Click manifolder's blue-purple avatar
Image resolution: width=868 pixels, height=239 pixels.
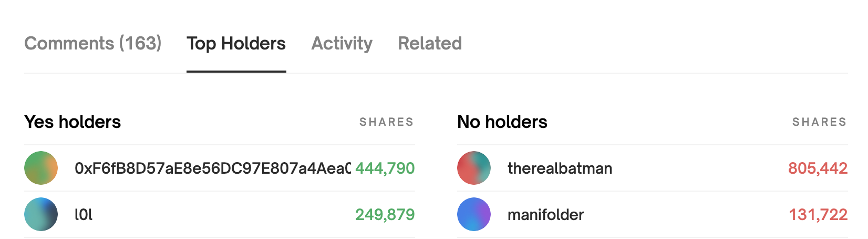(474, 214)
